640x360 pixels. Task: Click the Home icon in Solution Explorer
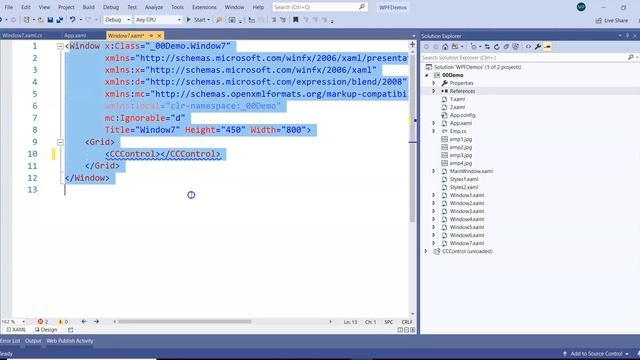tap(445, 47)
